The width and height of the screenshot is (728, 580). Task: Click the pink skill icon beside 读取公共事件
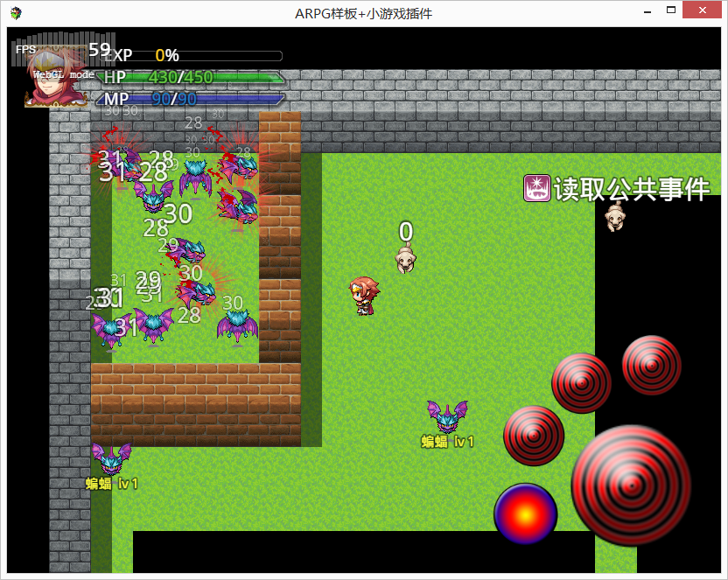coord(537,188)
